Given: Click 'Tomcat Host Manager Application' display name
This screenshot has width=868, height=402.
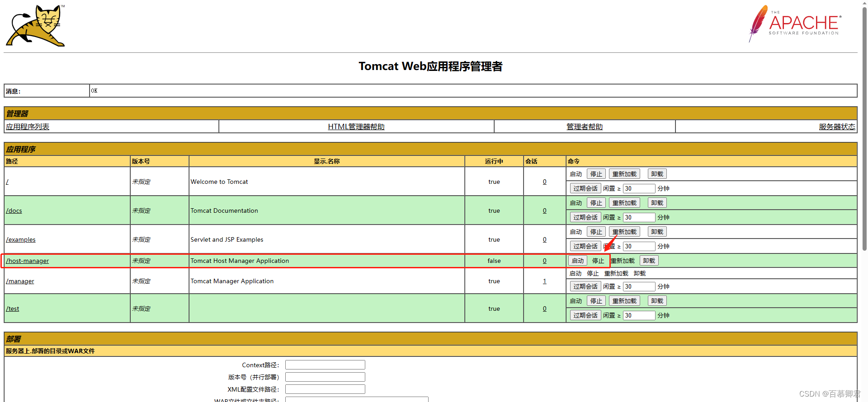Looking at the screenshot, I should [x=240, y=261].
